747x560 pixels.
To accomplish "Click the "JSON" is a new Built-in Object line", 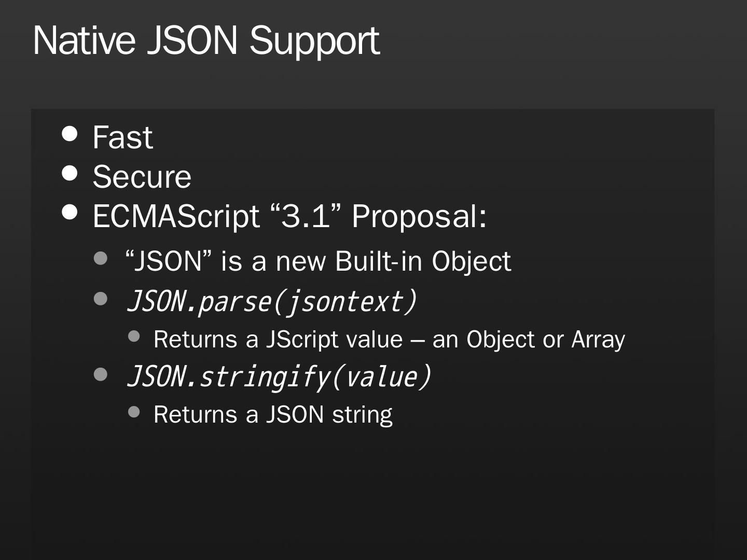I will (x=318, y=261).
